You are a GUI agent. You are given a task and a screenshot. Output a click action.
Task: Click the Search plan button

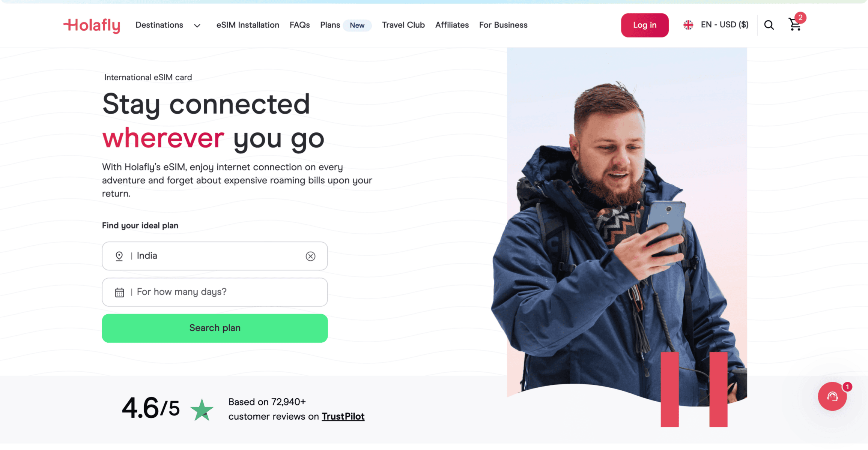215,328
